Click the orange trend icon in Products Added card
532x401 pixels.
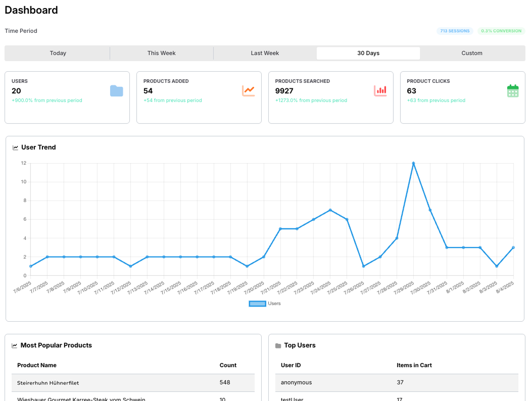pyautogui.click(x=248, y=91)
